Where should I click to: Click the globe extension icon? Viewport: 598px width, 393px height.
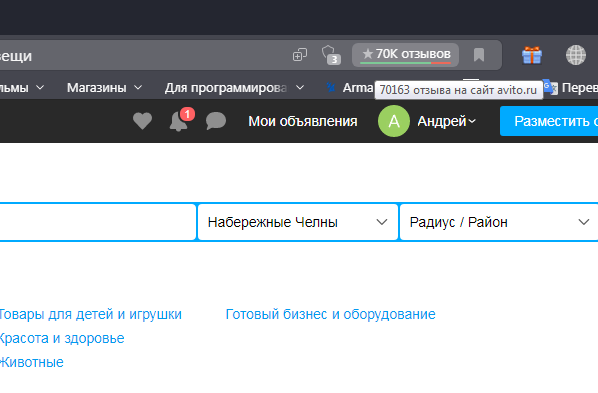(x=575, y=55)
